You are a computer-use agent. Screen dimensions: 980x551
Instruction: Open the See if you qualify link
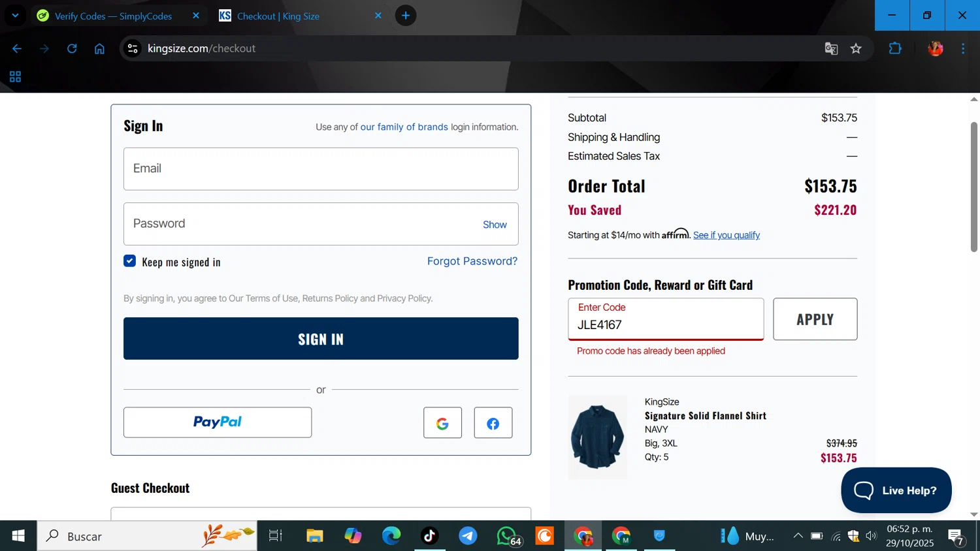pos(727,235)
